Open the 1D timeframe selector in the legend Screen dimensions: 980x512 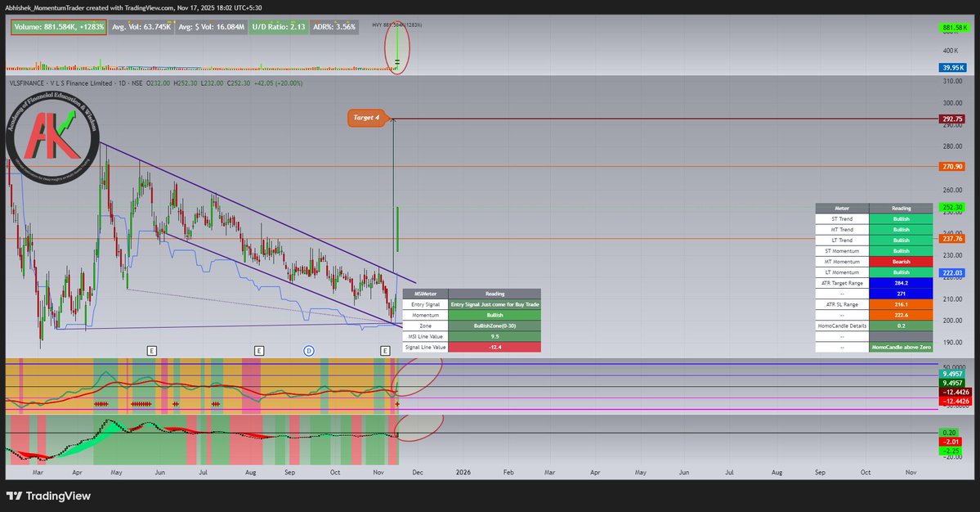click(121, 83)
